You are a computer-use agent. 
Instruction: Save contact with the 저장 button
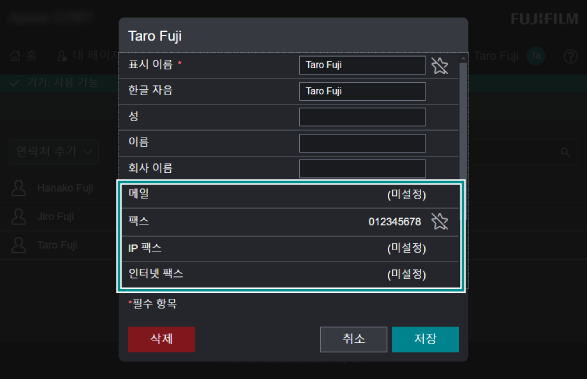tap(425, 339)
